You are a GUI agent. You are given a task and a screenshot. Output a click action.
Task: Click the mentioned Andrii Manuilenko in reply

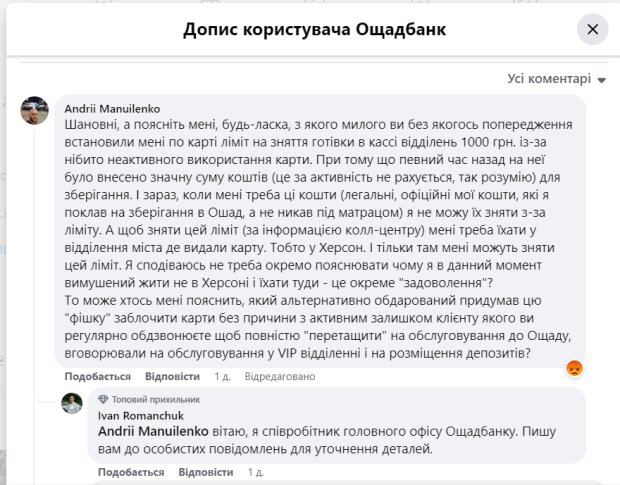(153, 431)
